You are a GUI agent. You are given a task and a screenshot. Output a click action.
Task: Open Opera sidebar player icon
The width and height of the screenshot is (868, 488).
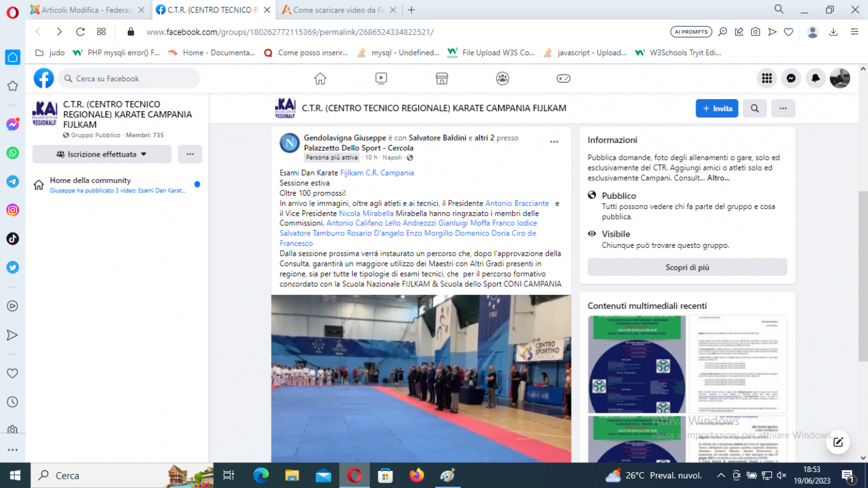13,306
